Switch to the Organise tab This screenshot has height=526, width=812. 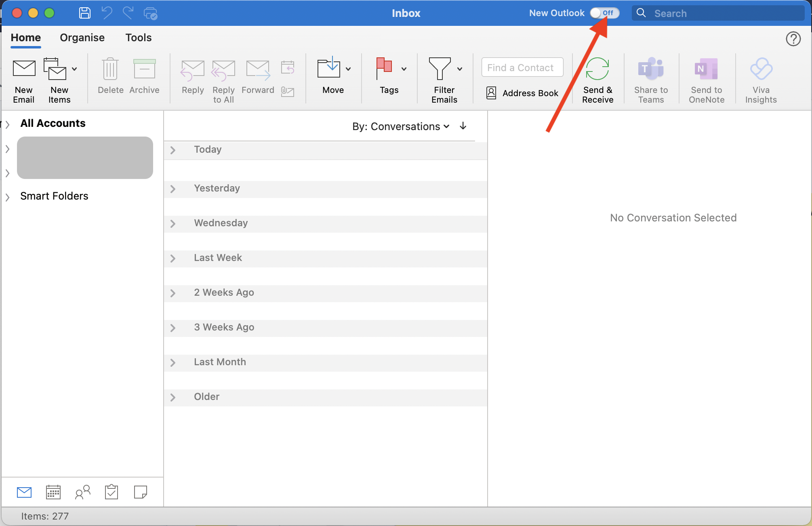coord(82,38)
